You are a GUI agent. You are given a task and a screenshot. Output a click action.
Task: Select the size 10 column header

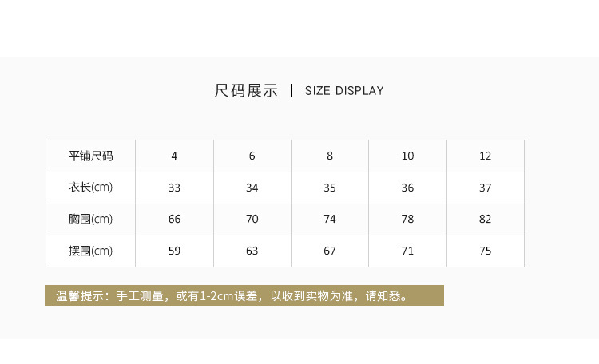407,156
